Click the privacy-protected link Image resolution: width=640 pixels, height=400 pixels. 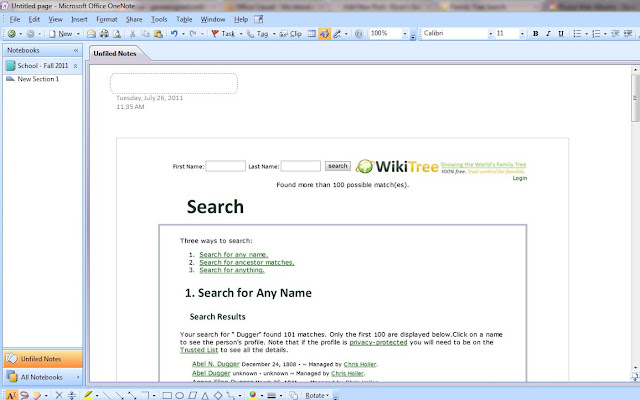378,342
